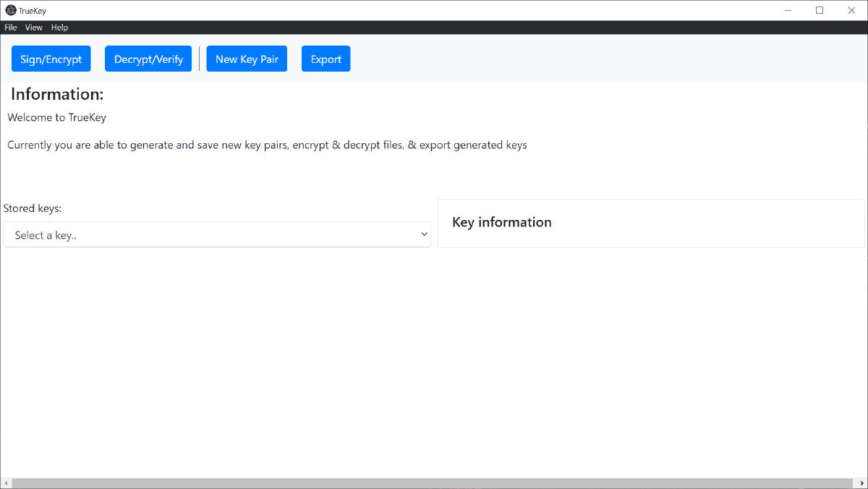Click the Export button
The height and width of the screenshot is (489, 868).
click(x=325, y=59)
